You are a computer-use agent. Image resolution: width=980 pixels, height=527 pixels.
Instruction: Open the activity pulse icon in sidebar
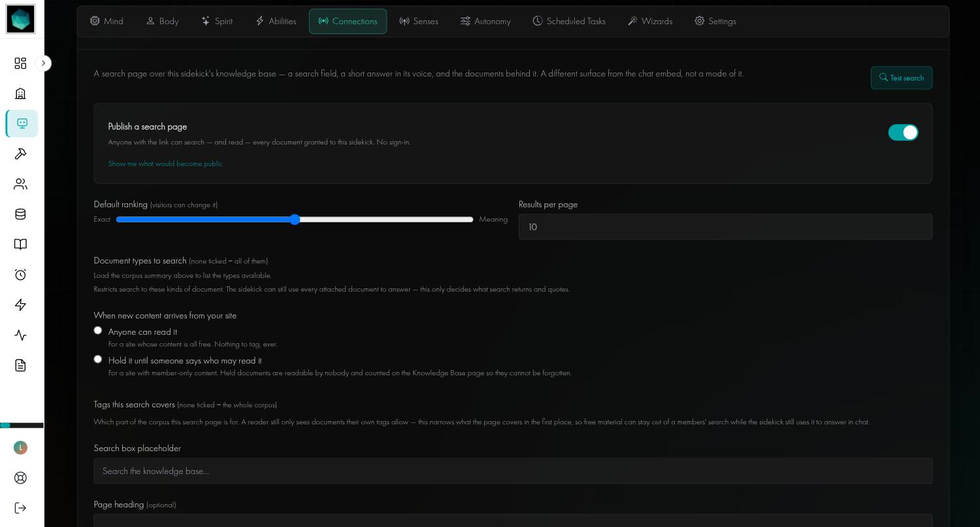(20, 335)
